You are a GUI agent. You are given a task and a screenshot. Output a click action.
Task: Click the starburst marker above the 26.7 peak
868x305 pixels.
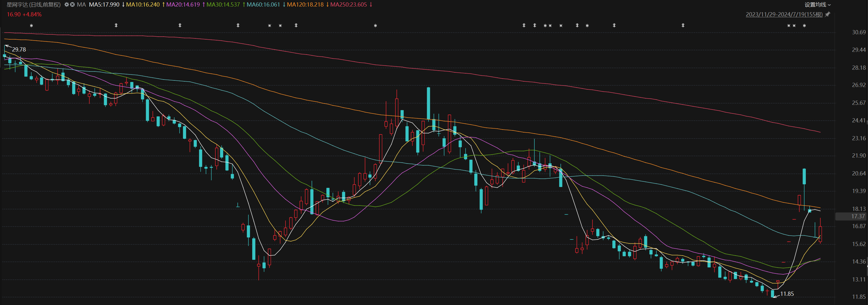pyautogui.click(x=375, y=26)
